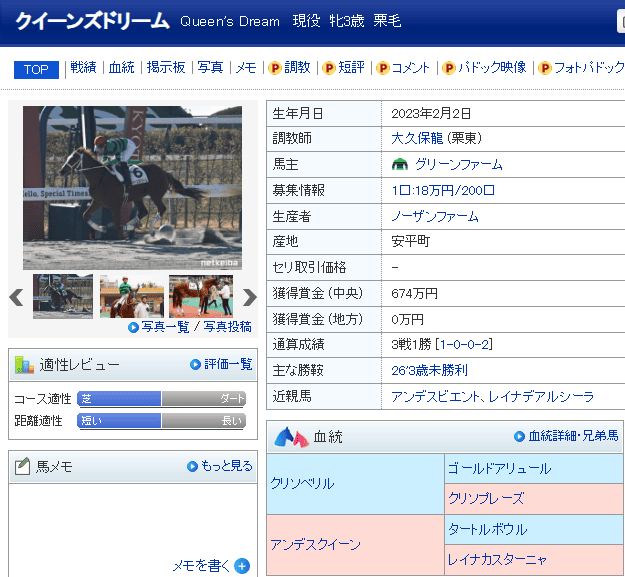
Task: Click the 馬メモ notepad icon
Action: (x=22, y=466)
